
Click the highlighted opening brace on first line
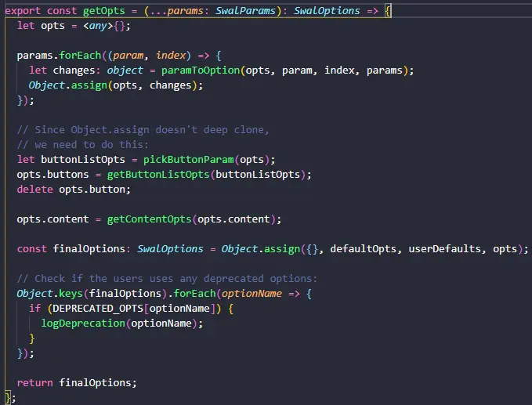[388, 11]
